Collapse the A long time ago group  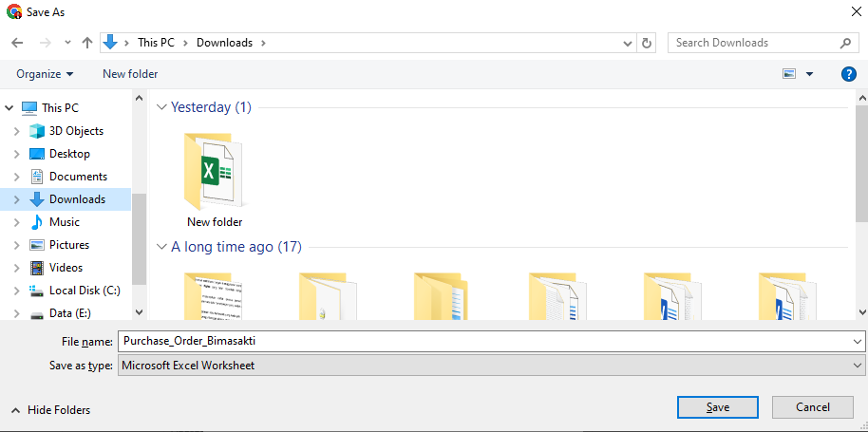pyautogui.click(x=161, y=247)
